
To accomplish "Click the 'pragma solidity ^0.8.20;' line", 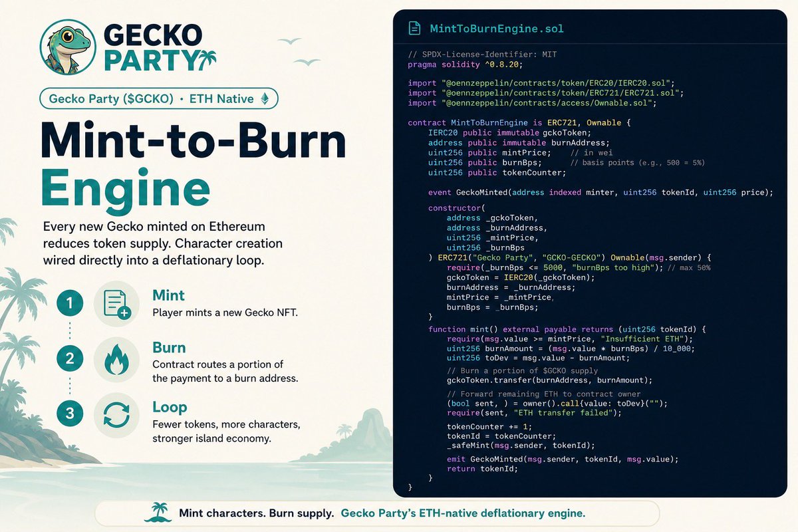I will tap(465, 65).
